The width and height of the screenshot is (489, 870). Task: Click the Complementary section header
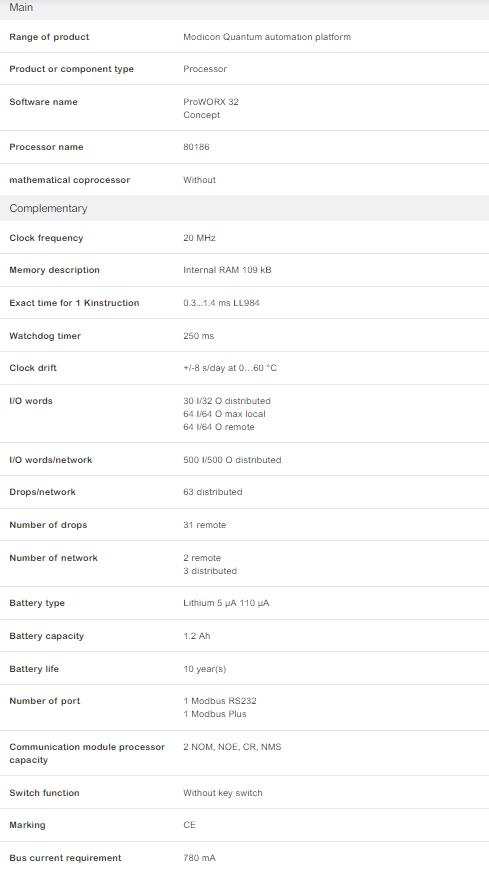[x=244, y=208]
